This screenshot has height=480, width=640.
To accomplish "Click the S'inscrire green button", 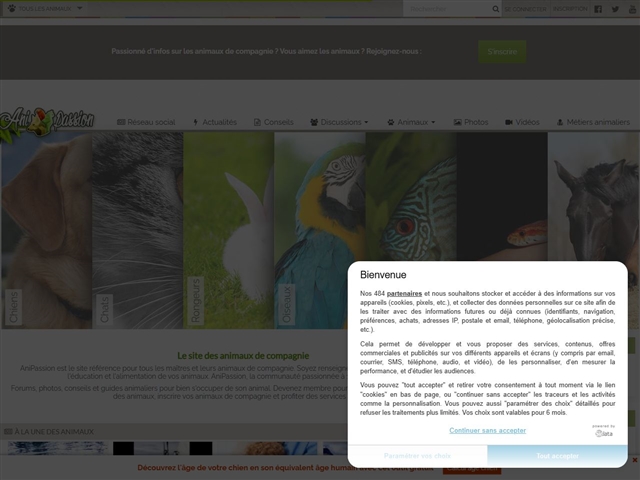I will click(502, 51).
